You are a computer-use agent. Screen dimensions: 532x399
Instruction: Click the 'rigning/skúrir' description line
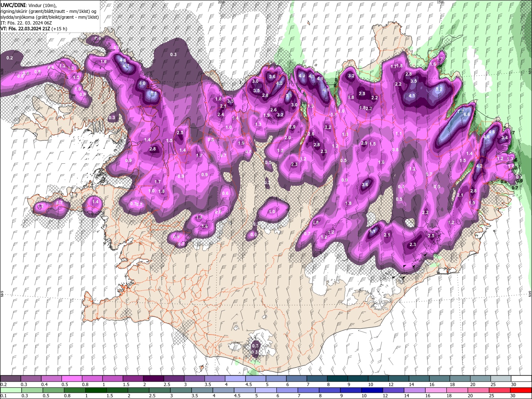pos(49,11)
